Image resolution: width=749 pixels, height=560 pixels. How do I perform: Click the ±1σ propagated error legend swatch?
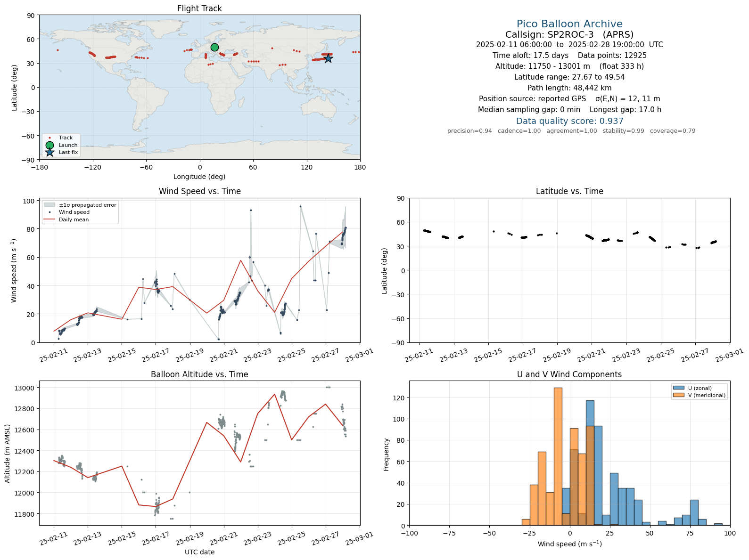49,205
